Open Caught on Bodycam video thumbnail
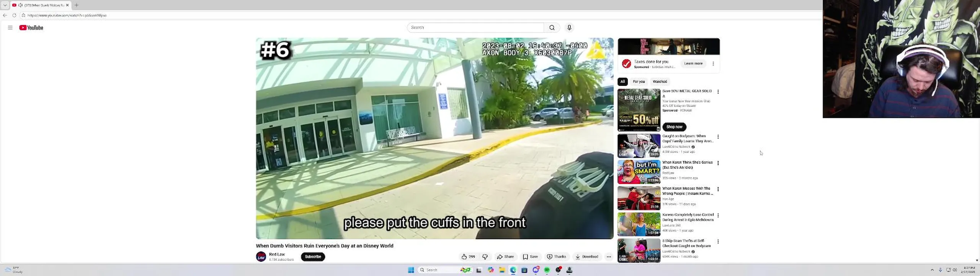The image size is (980, 276). (x=639, y=146)
